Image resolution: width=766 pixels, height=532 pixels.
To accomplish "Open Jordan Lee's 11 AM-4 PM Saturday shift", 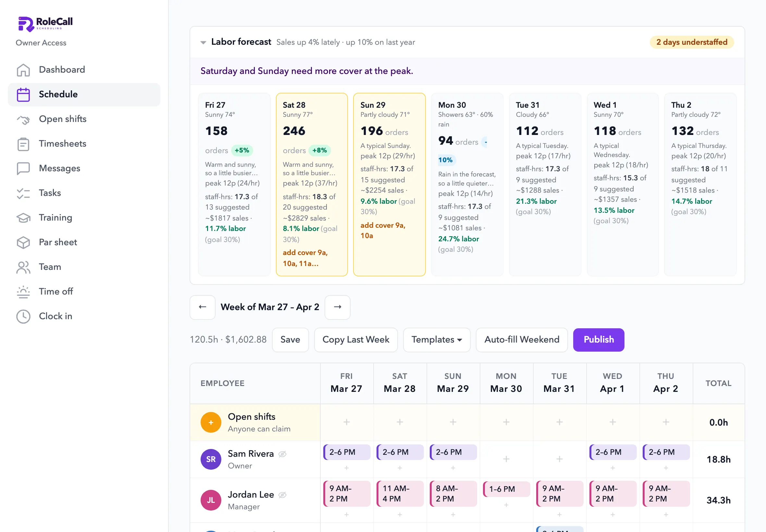I will pos(400,494).
